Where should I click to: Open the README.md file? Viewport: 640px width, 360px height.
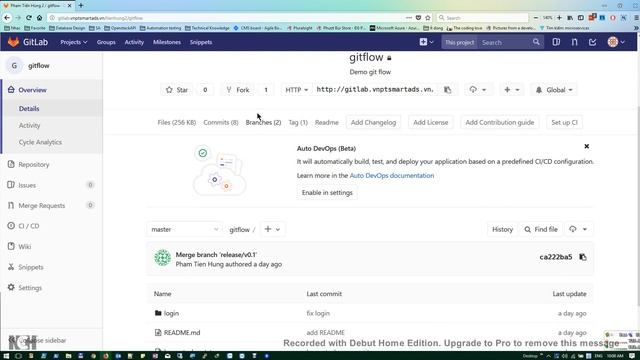[182, 333]
